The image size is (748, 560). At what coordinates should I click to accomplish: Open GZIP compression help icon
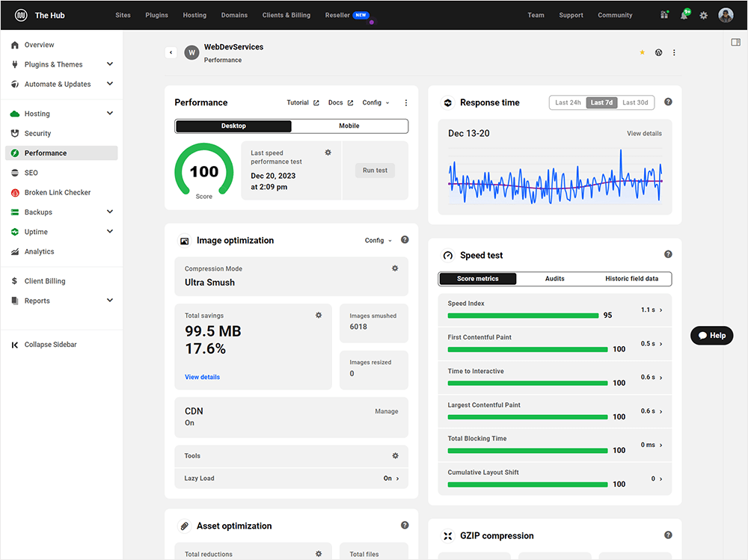coord(668,535)
